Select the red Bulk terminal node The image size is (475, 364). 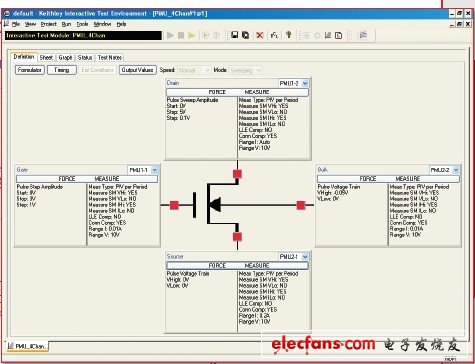[x=301, y=205]
